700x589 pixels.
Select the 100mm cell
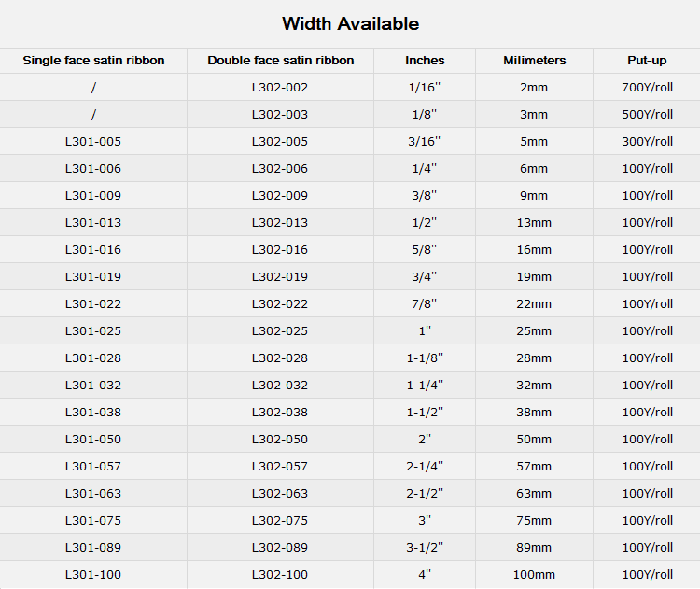534,574
